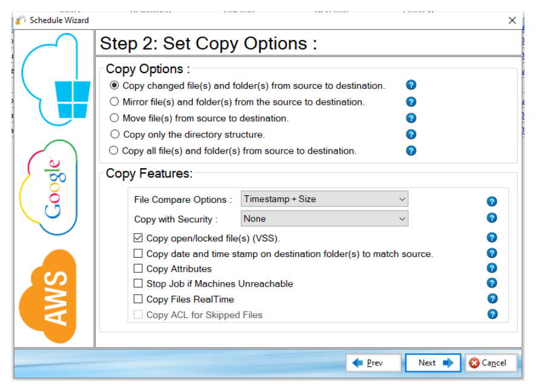Open the File Compare Options dropdown
Image resolution: width=536 pixels, height=392 pixels.
coord(325,199)
